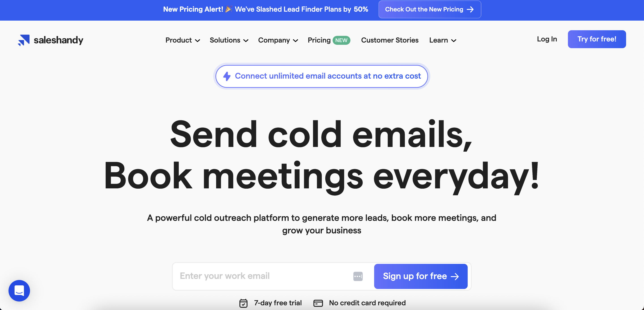Click the three-dot icon inside email input

click(357, 276)
